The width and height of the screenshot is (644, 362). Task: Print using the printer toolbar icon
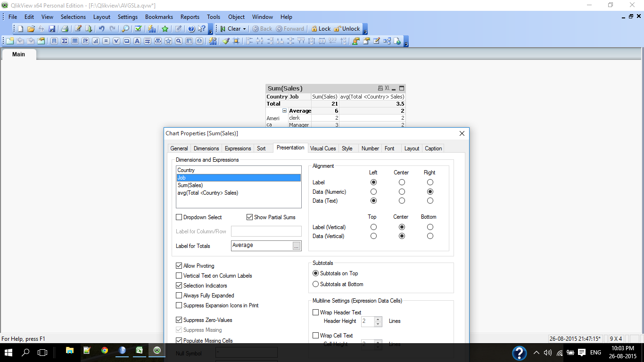pyautogui.click(x=65, y=29)
